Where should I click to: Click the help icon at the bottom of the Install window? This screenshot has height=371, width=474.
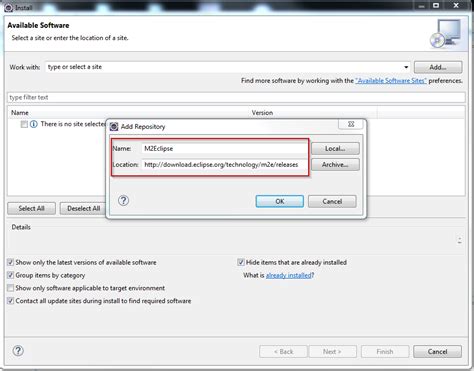(x=18, y=351)
